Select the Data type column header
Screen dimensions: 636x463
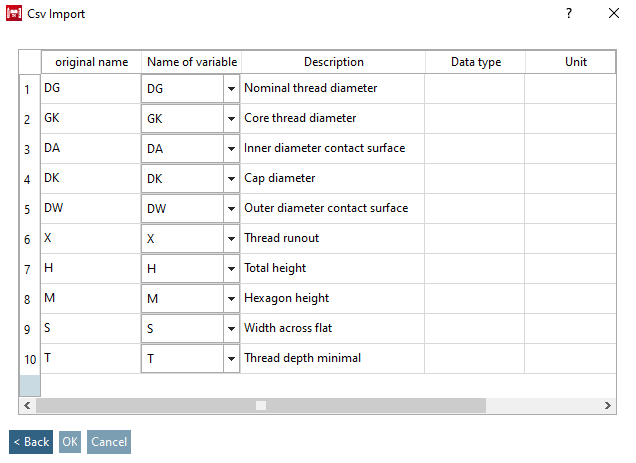(x=475, y=62)
